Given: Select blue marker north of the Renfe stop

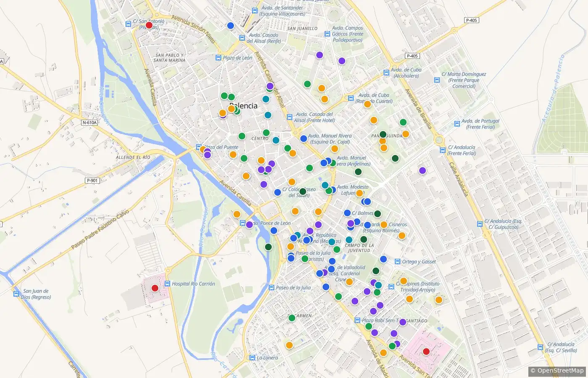Looking at the screenshot, I should click(x=230, y=26).
